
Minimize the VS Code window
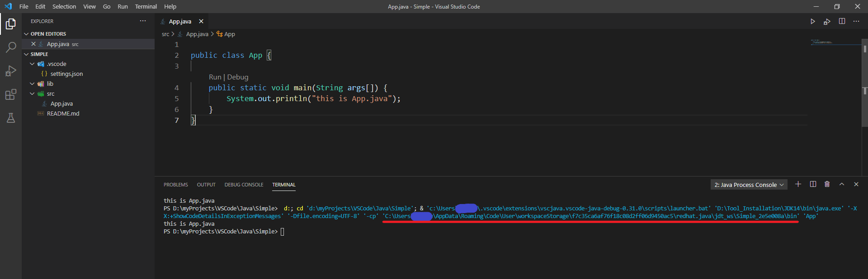coord(816,6)
